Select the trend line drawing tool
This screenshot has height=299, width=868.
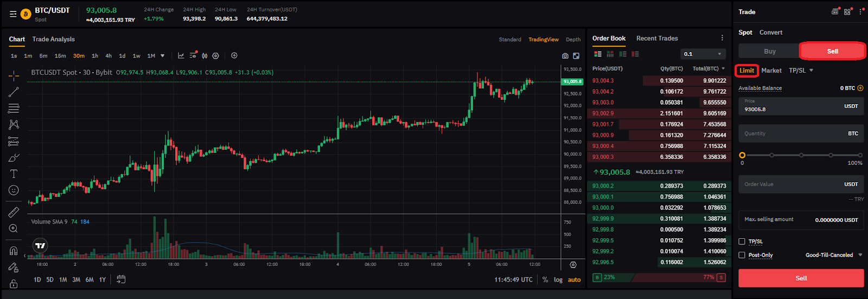coord(14,92)
